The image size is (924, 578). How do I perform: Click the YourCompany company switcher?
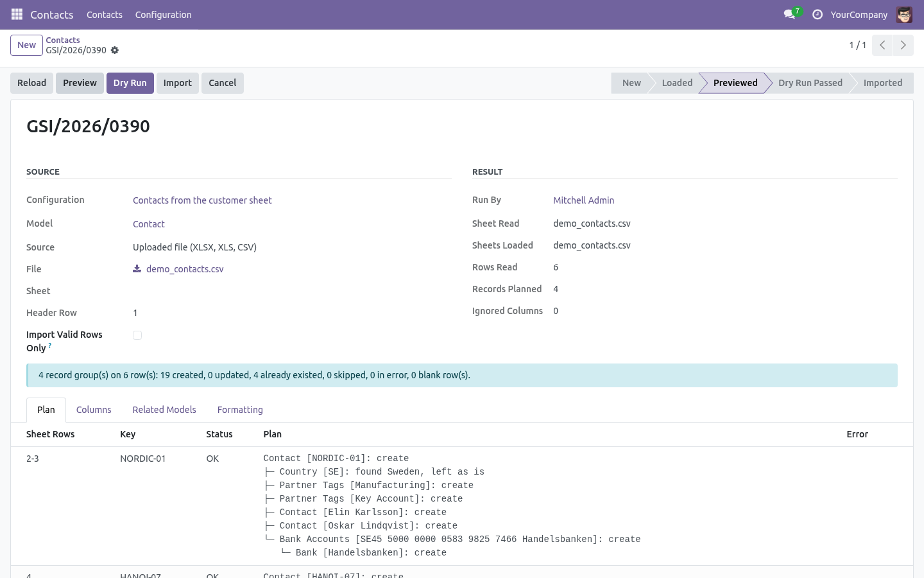[859, 14]
